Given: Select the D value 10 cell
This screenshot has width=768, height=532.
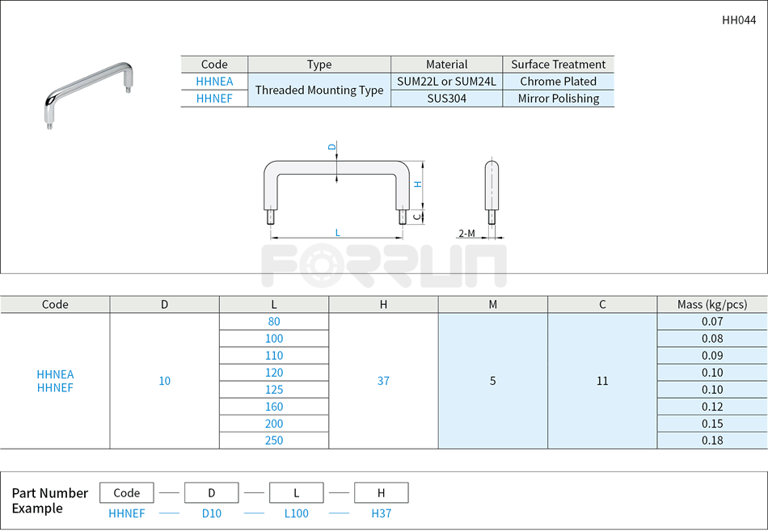Looking at the screenshot, I should coord(164,381).
